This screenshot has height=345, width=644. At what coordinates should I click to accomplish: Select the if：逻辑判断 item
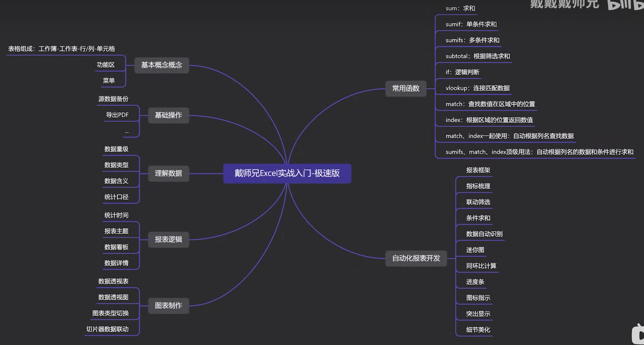[x=462, y=72]
